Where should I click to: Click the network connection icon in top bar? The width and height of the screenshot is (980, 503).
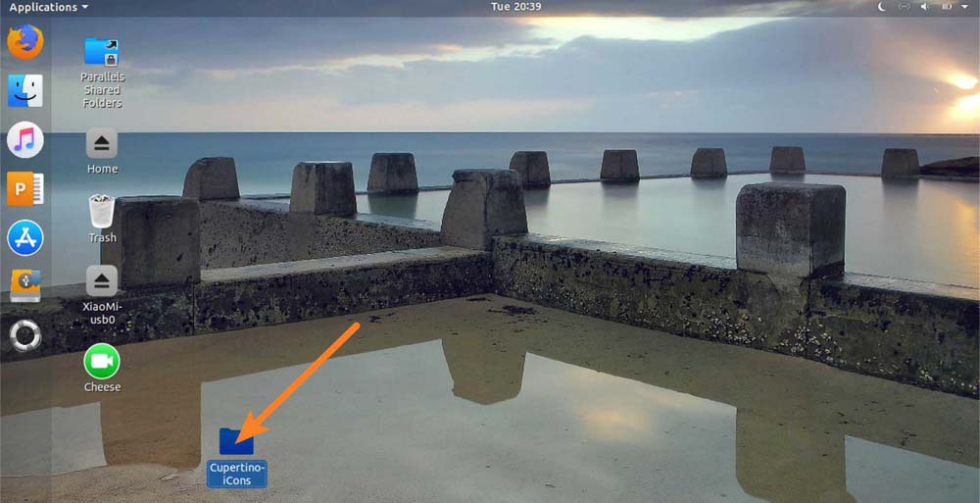pyautogui.click(x=903, y=7)
